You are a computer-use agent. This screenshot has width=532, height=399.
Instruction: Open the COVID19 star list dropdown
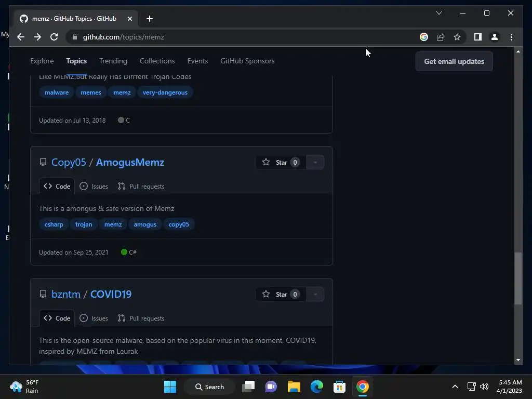[x=315, y=294]
